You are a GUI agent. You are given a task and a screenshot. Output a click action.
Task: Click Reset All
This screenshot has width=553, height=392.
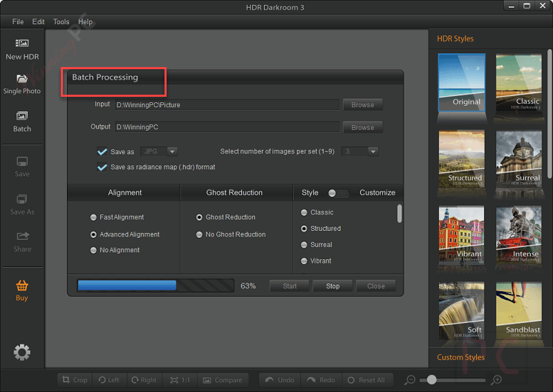coord(366,380)
